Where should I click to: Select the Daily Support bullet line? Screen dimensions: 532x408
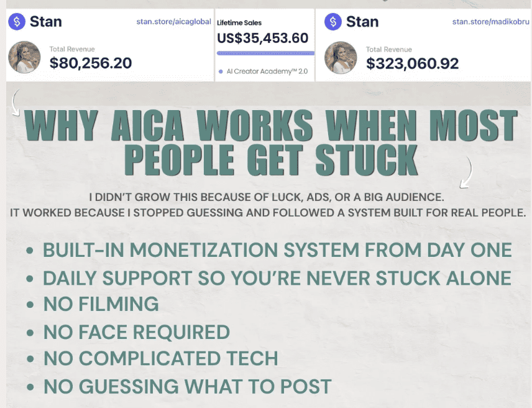coord(277,277)
